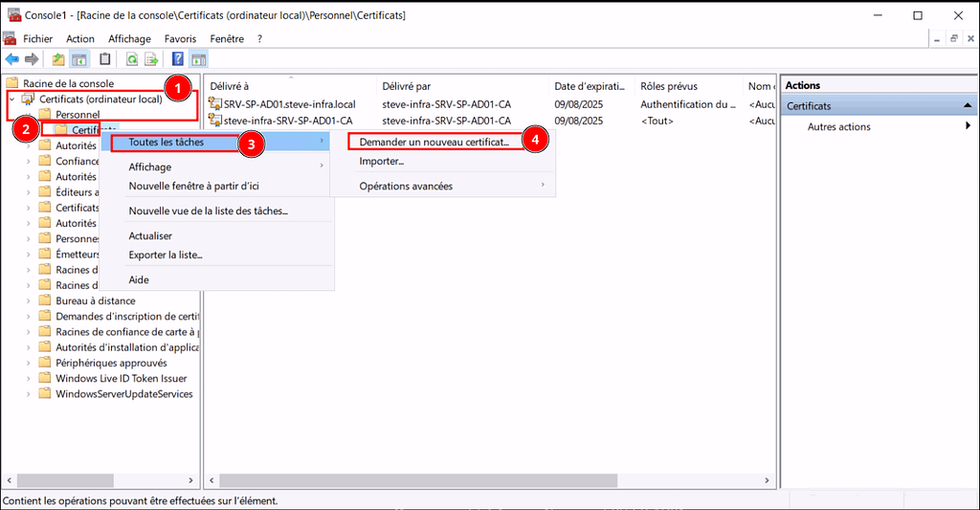Collapse the Certificats section in Actions pane
Screen dimensions: 980x510
click(968, 106)
